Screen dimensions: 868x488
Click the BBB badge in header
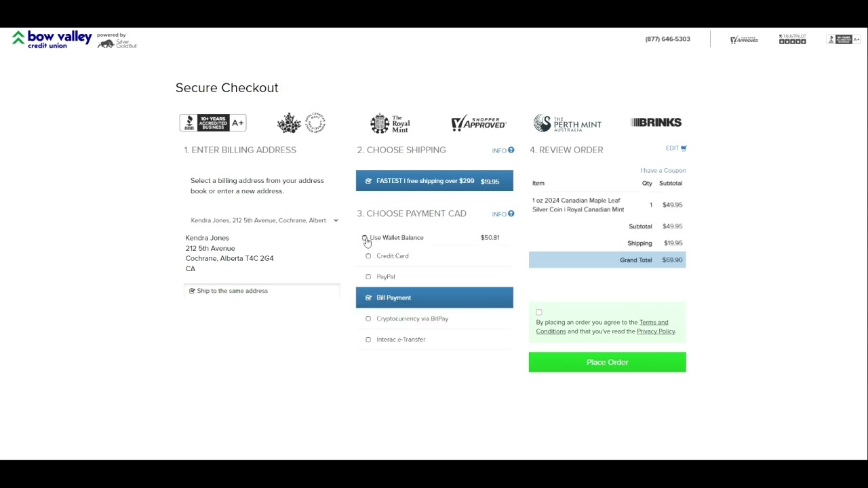click(x=843, y=39)
